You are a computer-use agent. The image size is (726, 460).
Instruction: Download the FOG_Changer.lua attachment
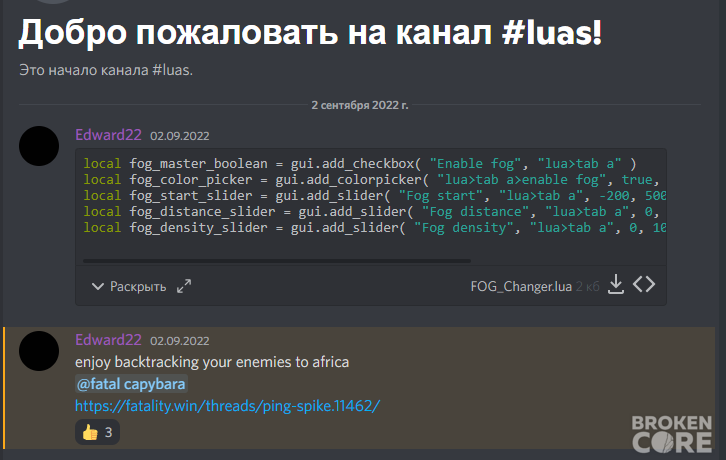pyautogui.click(x=615, y=284)
